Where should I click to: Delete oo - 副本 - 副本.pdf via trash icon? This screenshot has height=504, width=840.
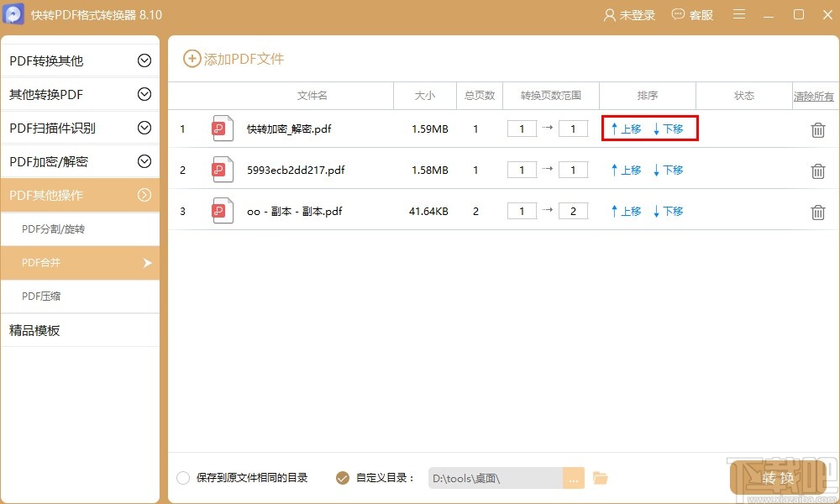pyautogui.click(x=818, y=212)
